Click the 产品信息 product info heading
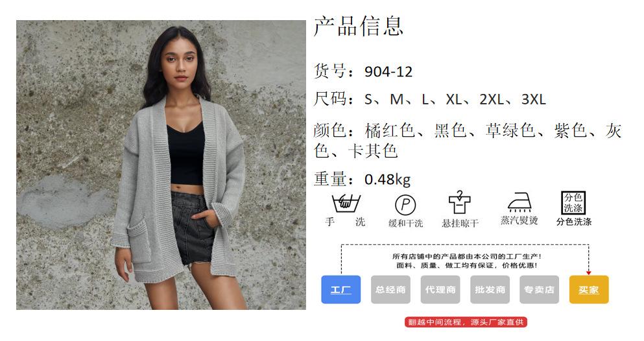Viewport: 644px width, 341px height. 359,26
